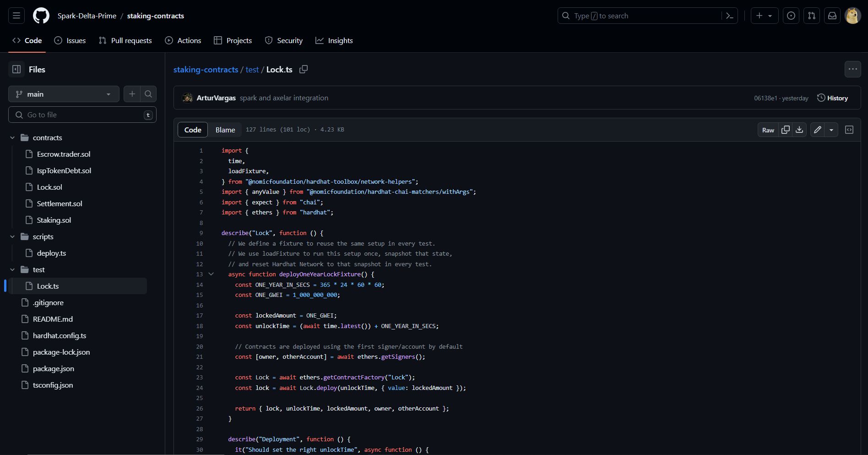Open Escrow.trader.sol in file tree
Viewport: 868px width, 455px height.
coord(64,154)
